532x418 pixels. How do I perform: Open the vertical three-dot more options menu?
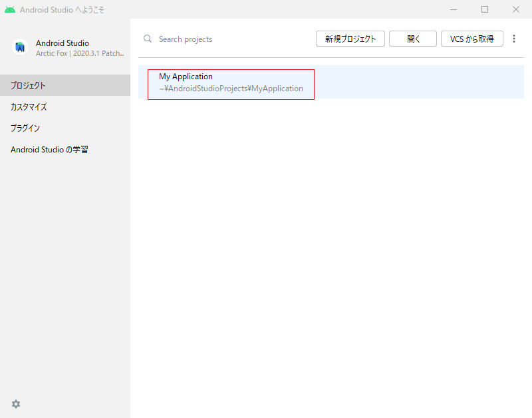pyautogui.click(x=514, y=39)
